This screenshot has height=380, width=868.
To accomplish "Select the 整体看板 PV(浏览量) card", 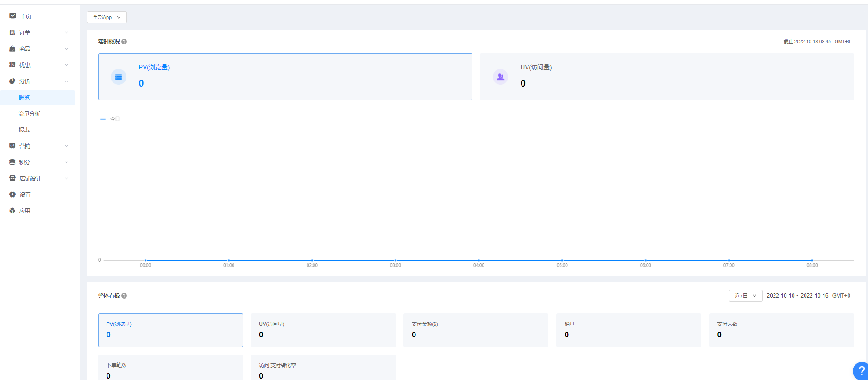I will pos(170,330).
